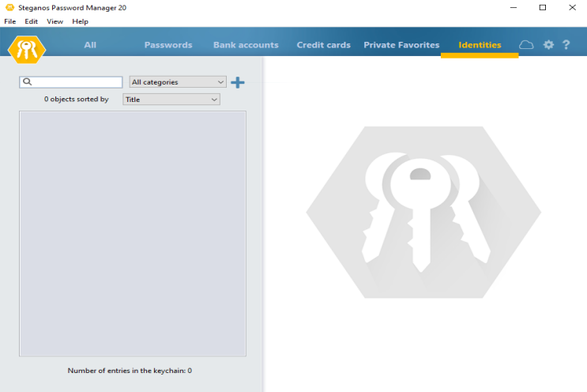The image size is (587, 392).
Task: Click '0 objects sorted by' label
Action: pyautogui.click(x=77, y=100)
